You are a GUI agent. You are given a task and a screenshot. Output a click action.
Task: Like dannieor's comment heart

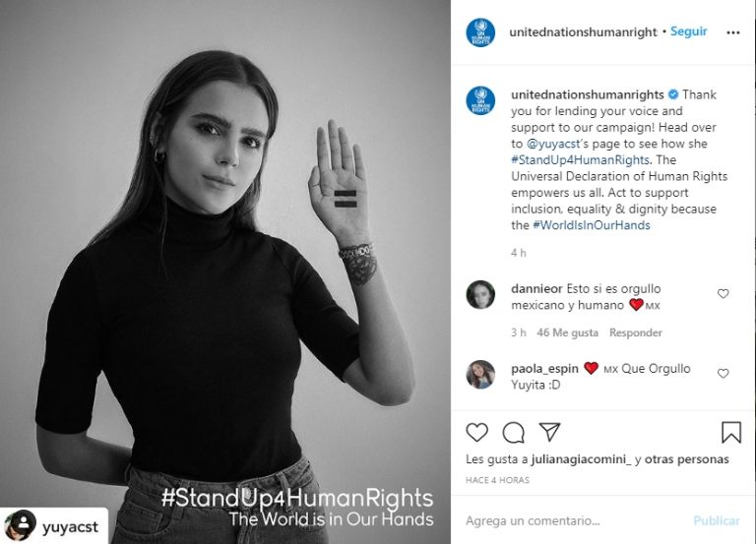(723, 293)
